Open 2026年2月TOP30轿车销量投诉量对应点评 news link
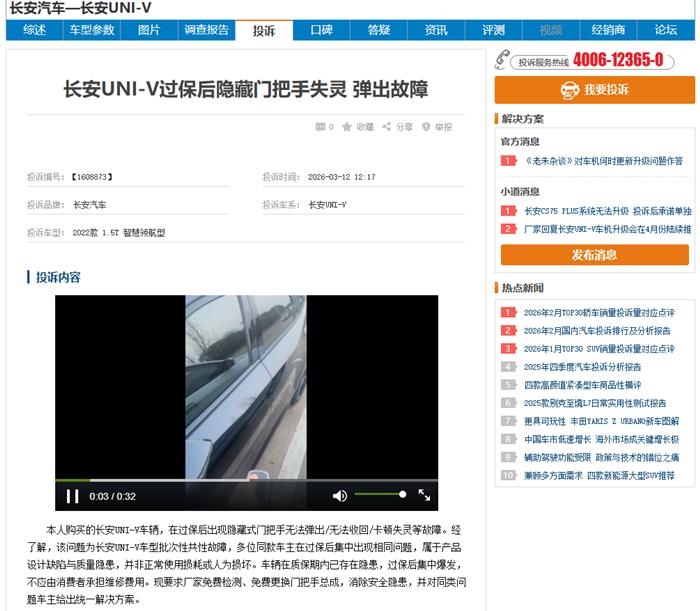700x611 pixels. pyautogui.click(x=599, y=312)
